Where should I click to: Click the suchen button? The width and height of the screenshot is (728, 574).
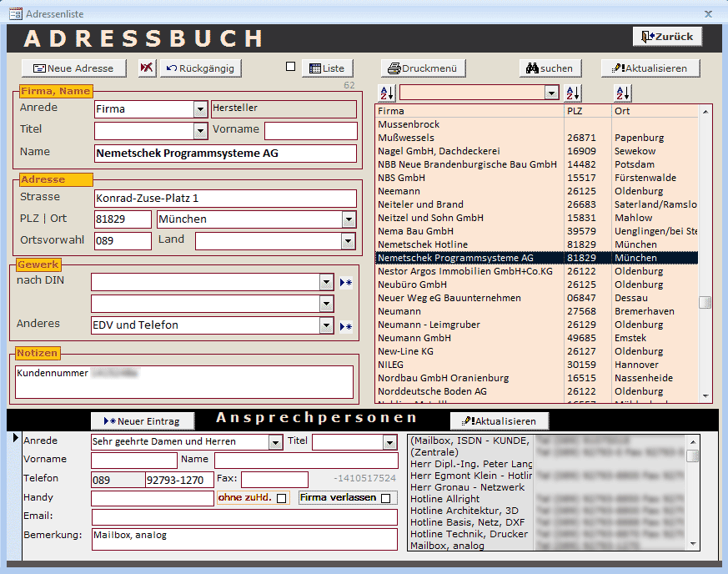tap(550, 68)
